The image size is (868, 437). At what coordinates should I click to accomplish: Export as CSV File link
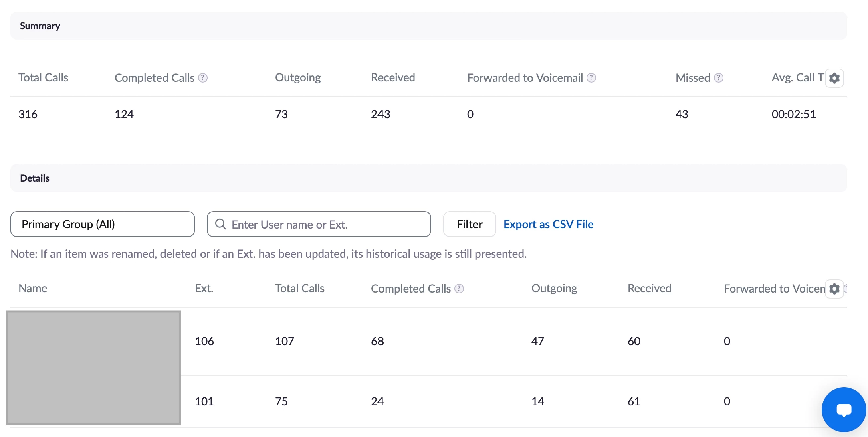548,224
